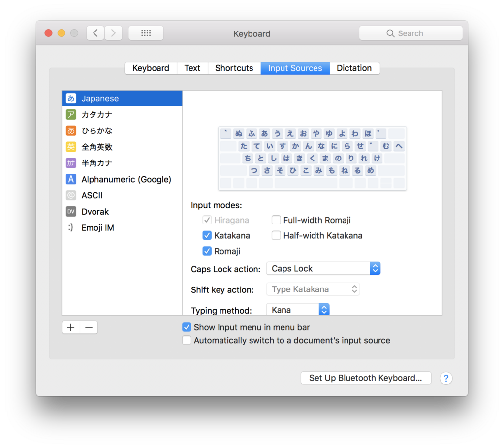Switch to the Text tab

(192, 68)
